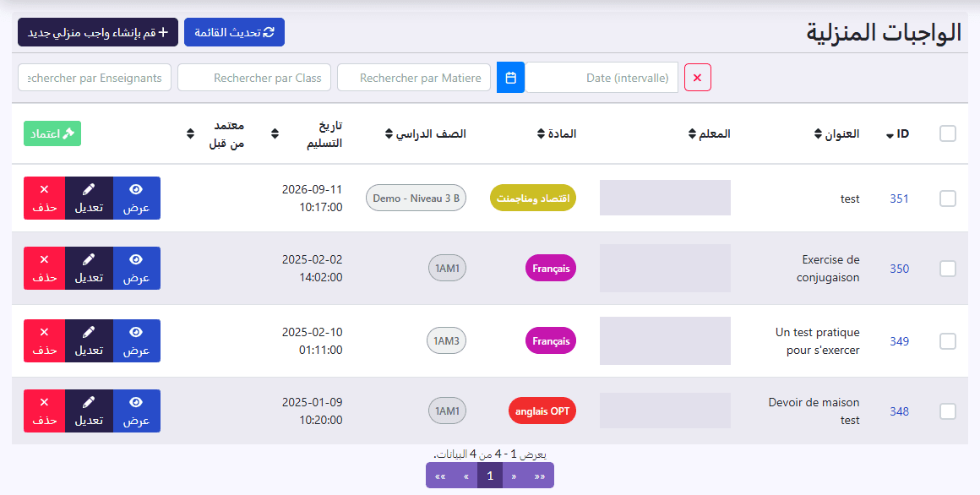Image resolution: width=980 pixels, height=495 pixels.
Task: Open homework ID 348 link
Action: [900, 411]
